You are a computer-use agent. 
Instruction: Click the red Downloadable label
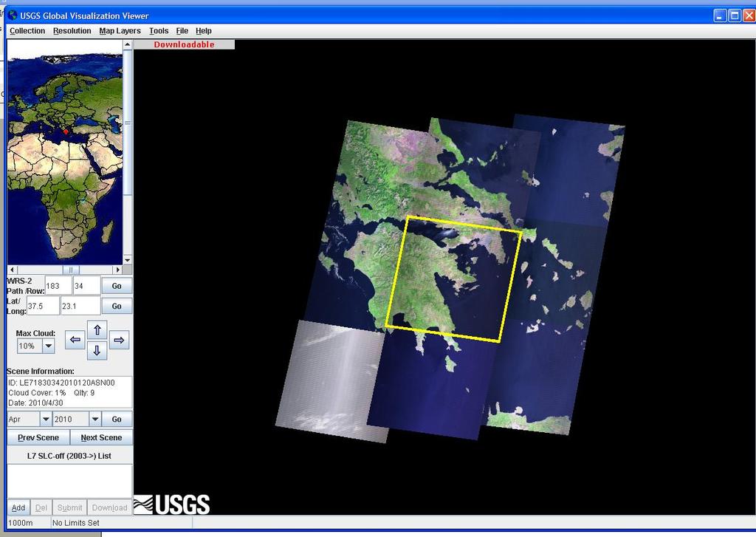coord(184,44)
